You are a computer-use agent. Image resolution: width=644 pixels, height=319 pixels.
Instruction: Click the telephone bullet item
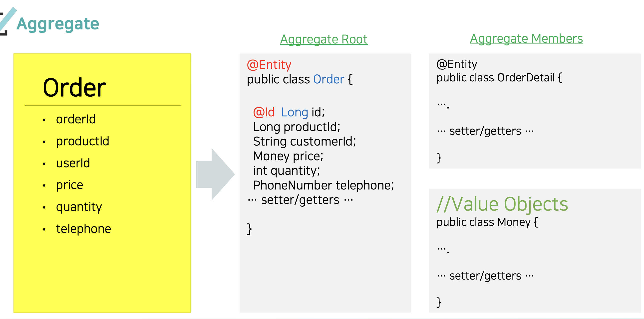tap(83, 229)
